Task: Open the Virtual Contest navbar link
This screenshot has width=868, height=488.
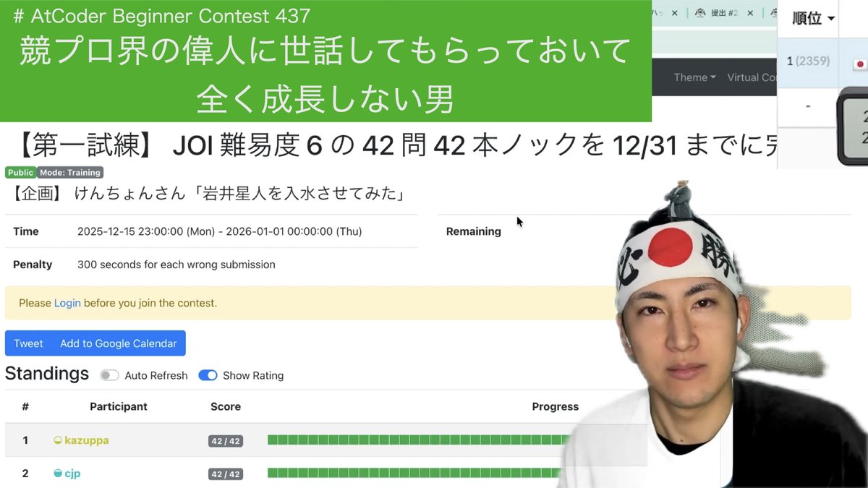Action: click(x=752, y=77)
